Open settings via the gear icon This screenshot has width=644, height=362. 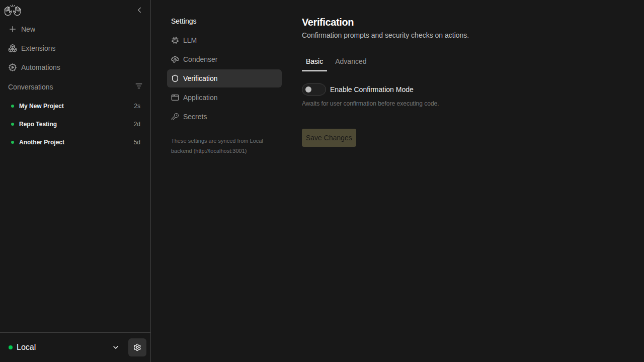click(137, 347)
